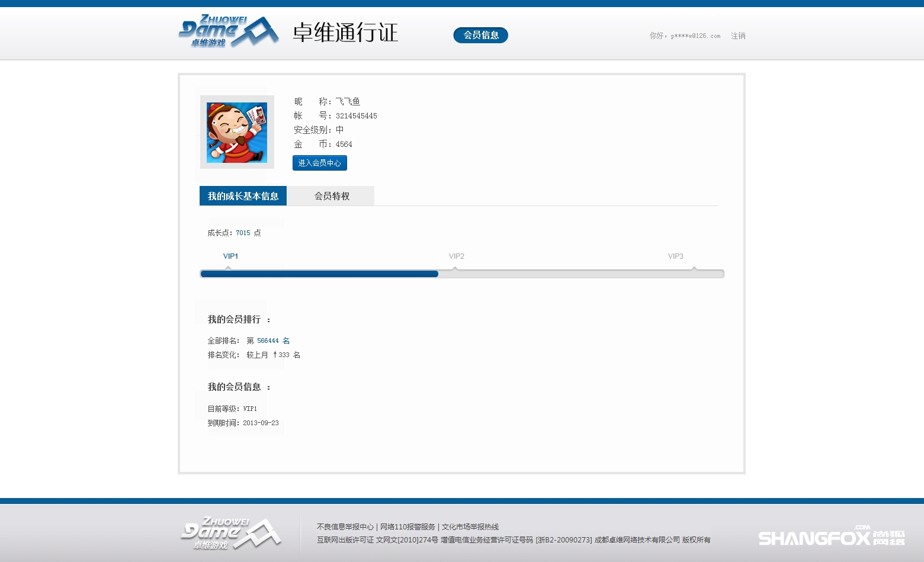Open 不良信息举报中心 footer link
The image size is (924, 562).
[x=345, y=526]
